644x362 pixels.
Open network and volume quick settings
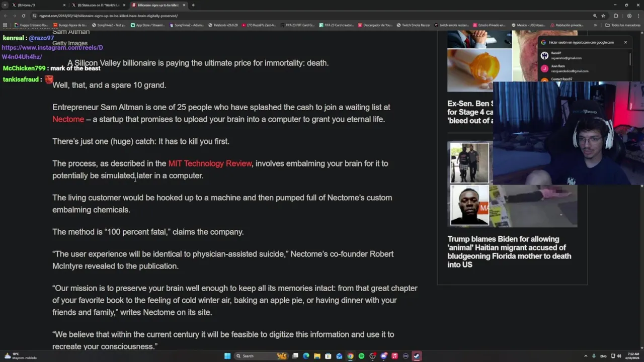click(x=616, y=356)
